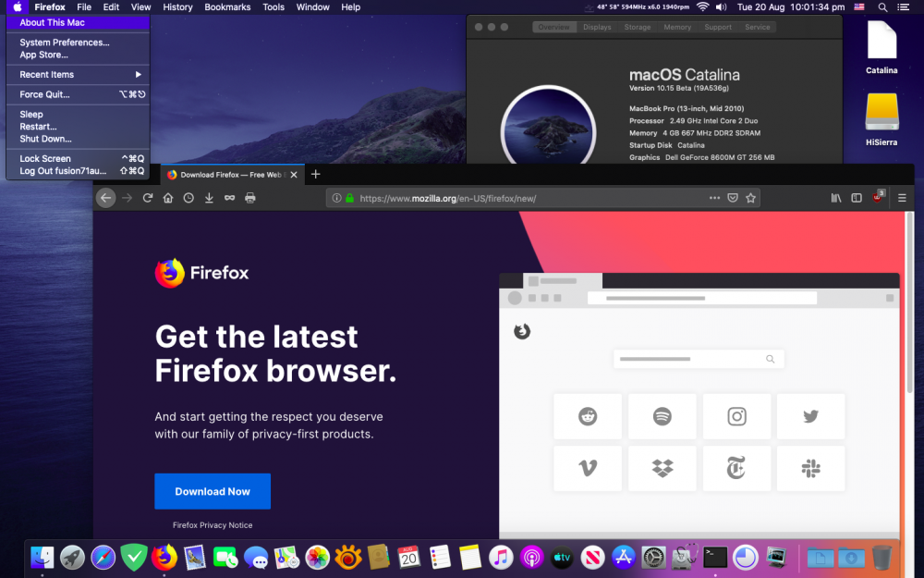
Task: Show site information icon in address bar
Action: 336,198
